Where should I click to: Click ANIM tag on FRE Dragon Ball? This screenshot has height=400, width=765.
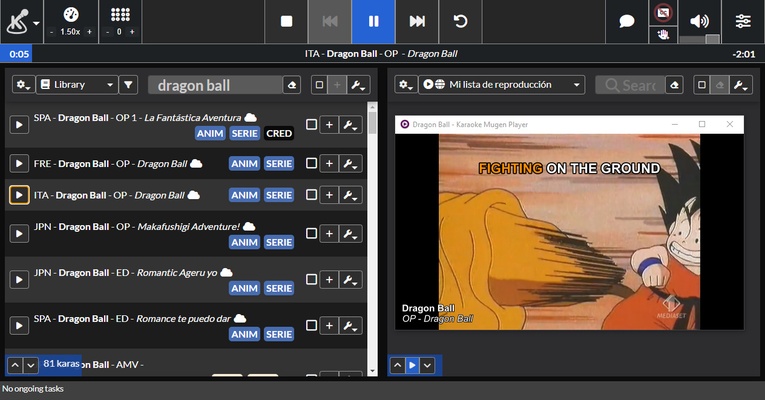(244, 163)
